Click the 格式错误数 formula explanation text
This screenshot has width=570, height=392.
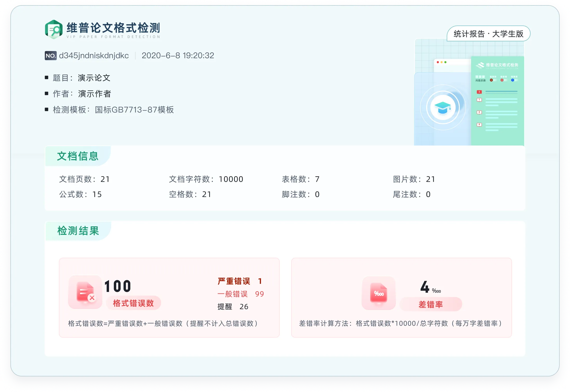tap(163, 323)
